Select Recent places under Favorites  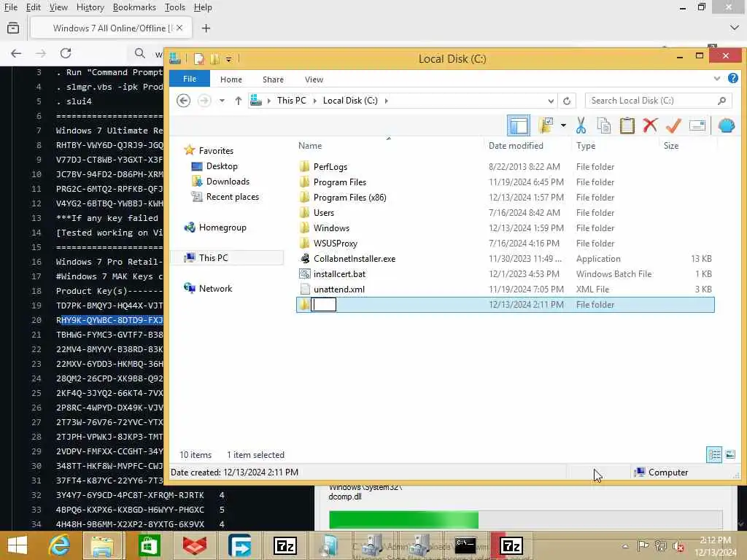(x=233, y=197)
